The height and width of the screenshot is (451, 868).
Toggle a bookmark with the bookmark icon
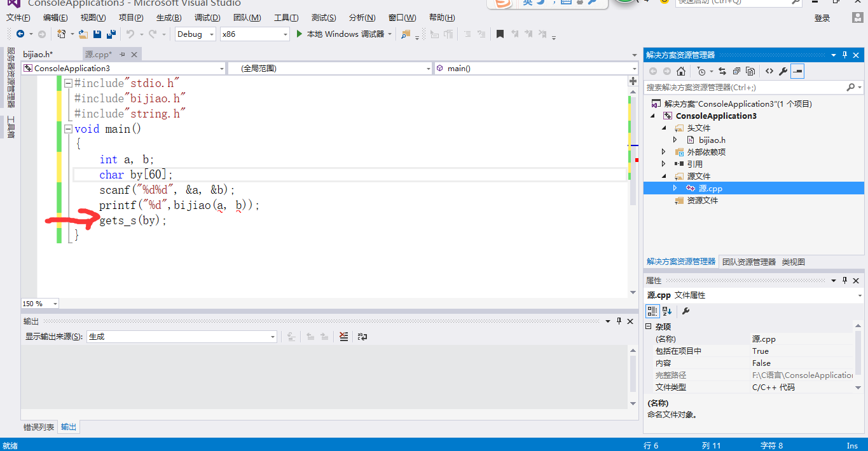coord(500,34)
